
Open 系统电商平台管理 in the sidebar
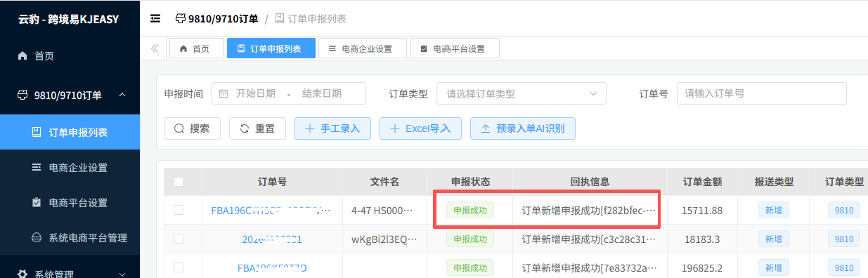(70, 238)
